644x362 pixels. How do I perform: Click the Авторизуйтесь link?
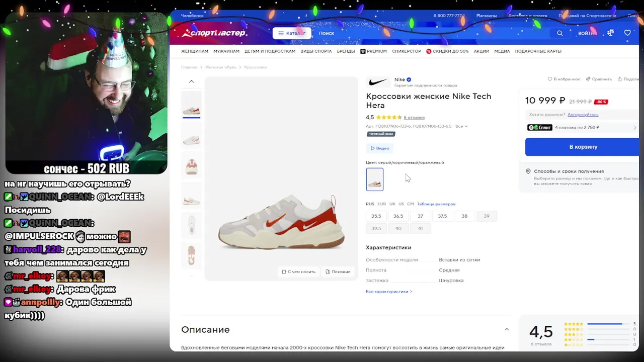(583, 115)
